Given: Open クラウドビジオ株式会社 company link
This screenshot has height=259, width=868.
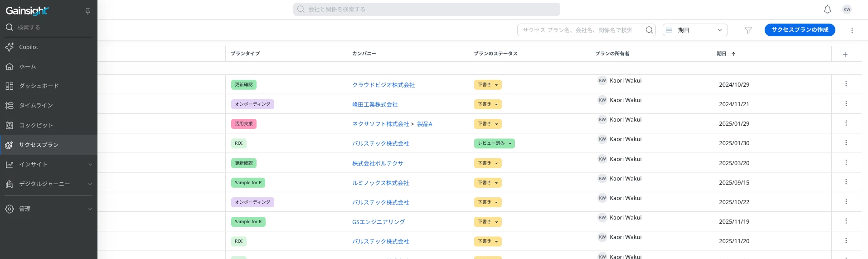Looking at the screenshot, I should point(383,85).
